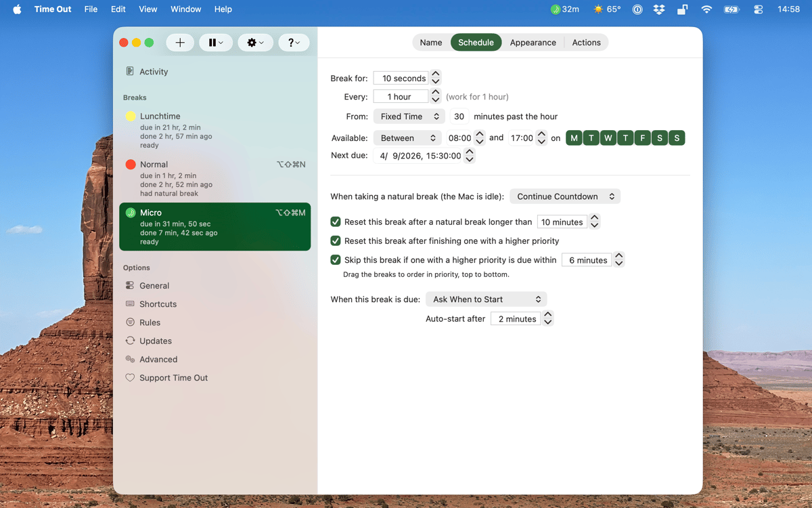Click the minutes past the hour field
This screenshot has width=812, height=508.
459,117
